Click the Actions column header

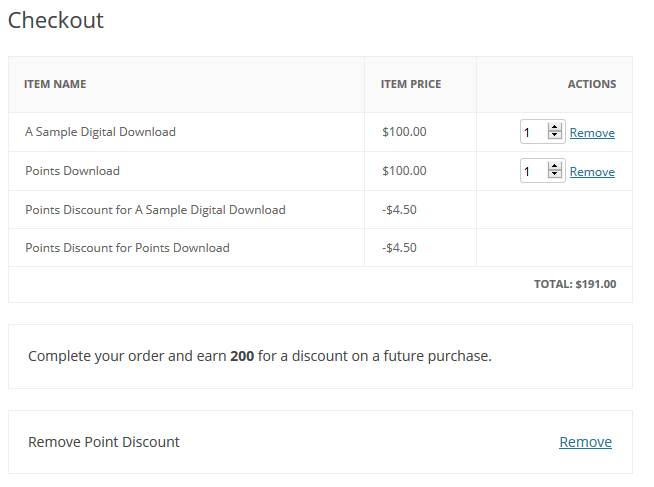591,84
